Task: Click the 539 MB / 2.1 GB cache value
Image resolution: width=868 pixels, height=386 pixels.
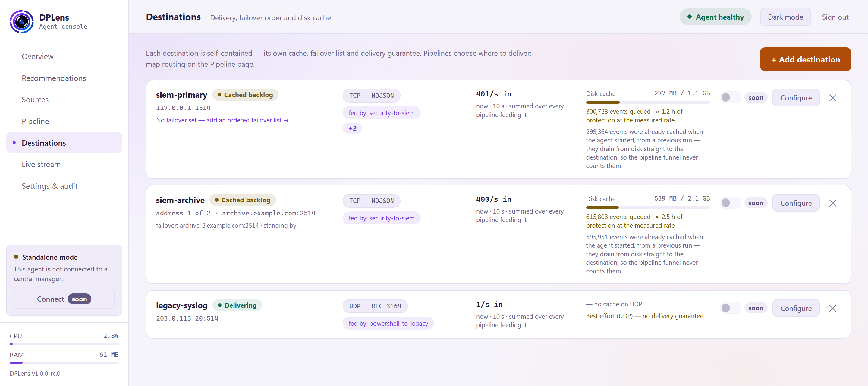Action: pos(682,198)
